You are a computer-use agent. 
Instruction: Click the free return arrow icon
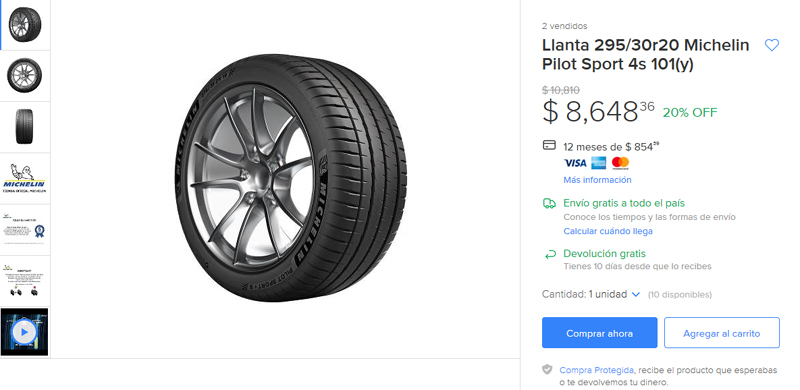tap(549, 254)
